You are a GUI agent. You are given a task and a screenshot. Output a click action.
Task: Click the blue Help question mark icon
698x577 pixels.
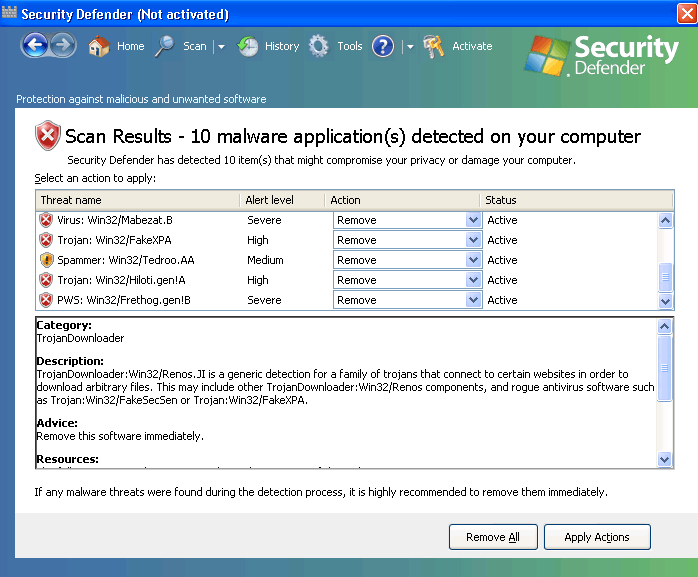click(x=382, y=47)
